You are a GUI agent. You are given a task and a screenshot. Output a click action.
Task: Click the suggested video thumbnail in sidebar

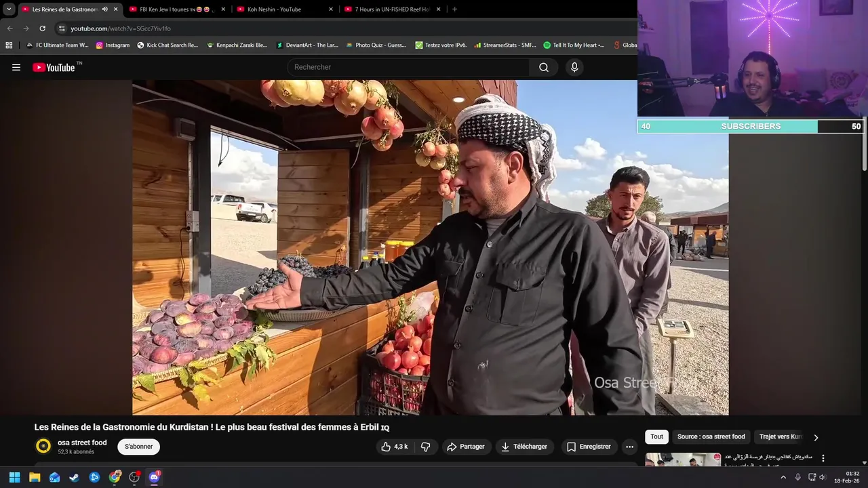(683, 460)
